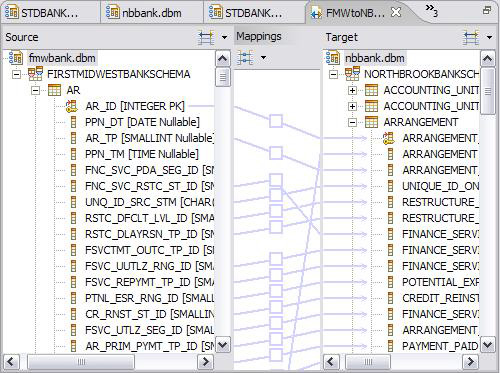This screenshot has height=373, width=500.
Task: Open the Source pane filter dropdown arrow
Action: click(x=224, y=37)
